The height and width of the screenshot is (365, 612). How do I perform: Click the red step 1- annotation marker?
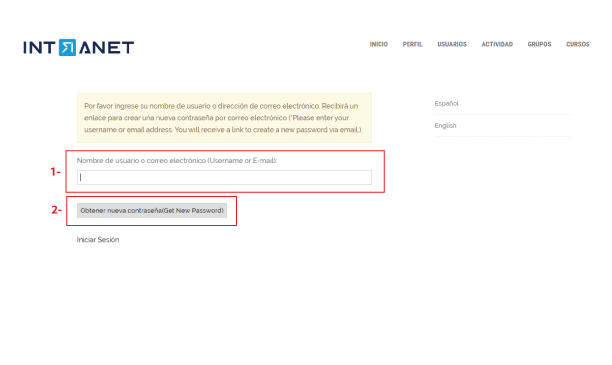(x=55, y=172)
